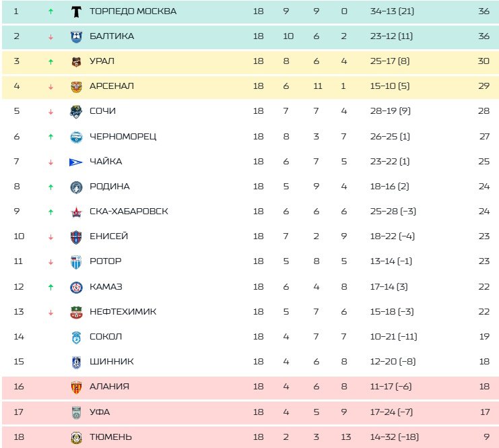Image resolution: width=499 pixels, height=448 pixels.
Task: Click the СКА-Хабаровск team logo
Action: [x=76, y=212]
